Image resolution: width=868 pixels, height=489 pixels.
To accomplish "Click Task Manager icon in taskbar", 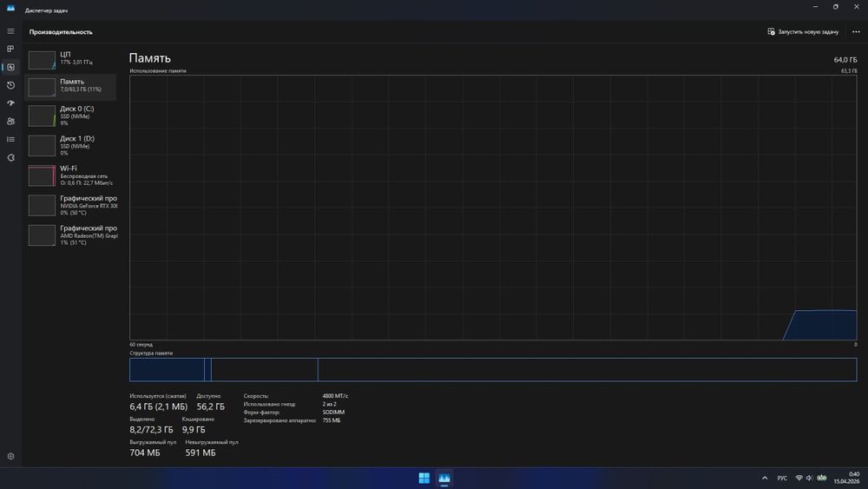I will (x=444, y=478).
